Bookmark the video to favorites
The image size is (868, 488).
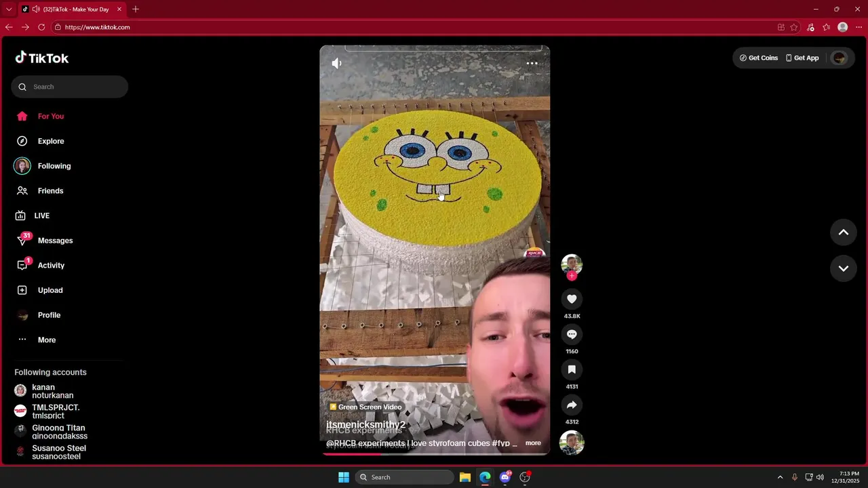[572, 369]
